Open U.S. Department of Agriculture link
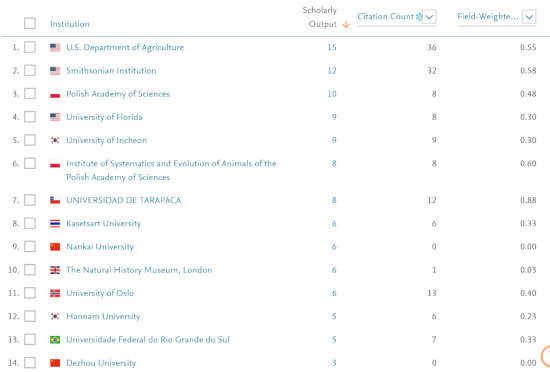Viewport: 550px width, 372px height. coord(125,47)
